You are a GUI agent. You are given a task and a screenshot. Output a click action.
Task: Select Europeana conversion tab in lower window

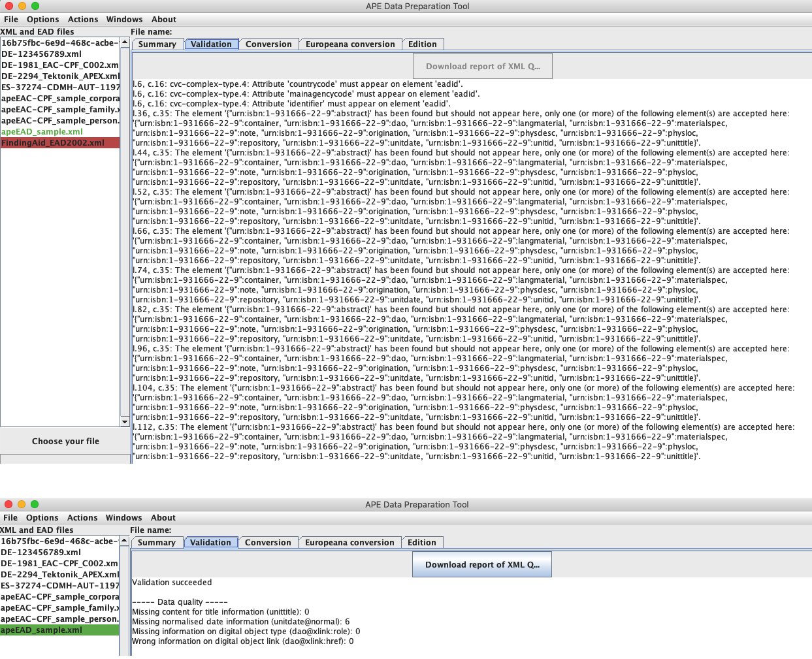(x=349, y=543)
